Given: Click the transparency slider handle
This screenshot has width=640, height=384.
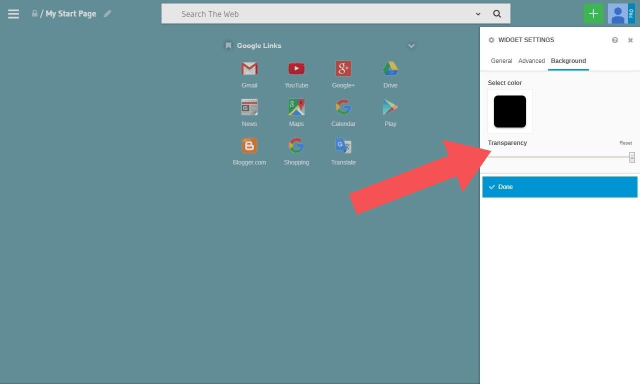Looking at the screenshot, I should (x=632, y=157).
